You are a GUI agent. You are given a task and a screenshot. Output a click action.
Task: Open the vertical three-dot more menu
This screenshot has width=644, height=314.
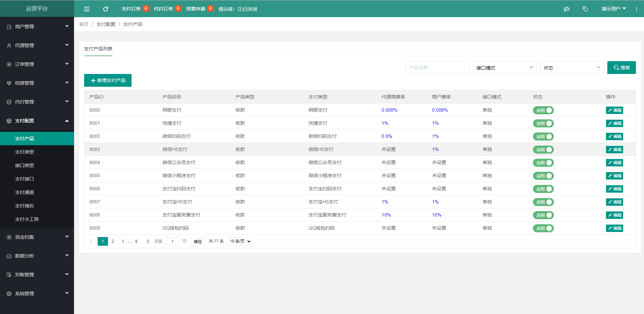[x=636, y=9]
